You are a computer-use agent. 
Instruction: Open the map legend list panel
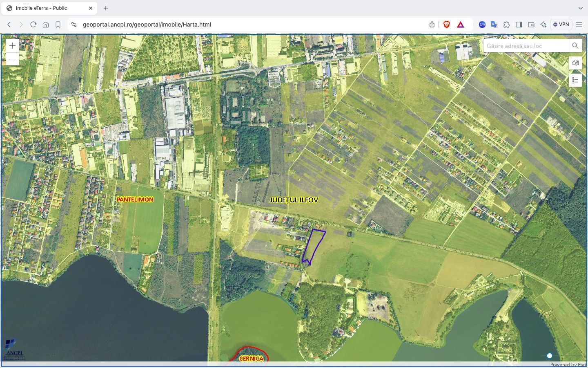point(575,80)
